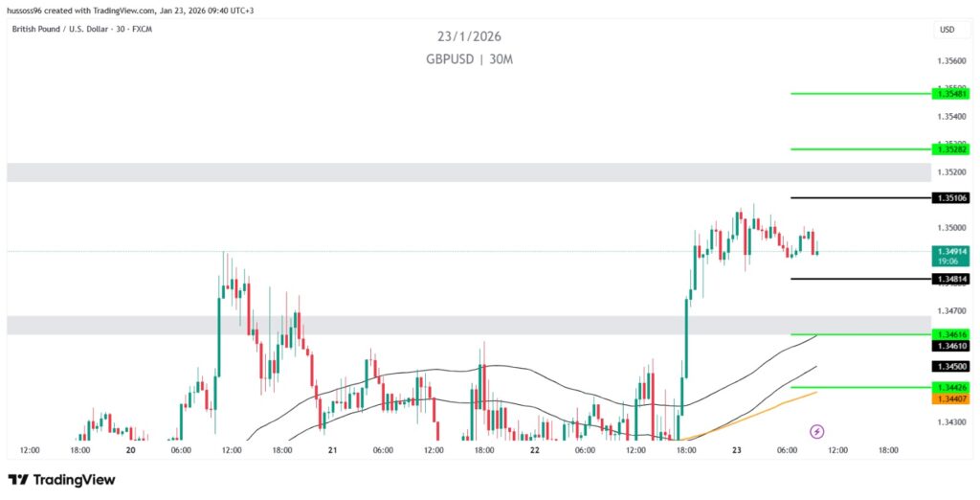Click the British Pound / U.S. Dollar symbol title
Viewport: 980px width, 500px height.
tap(70, 29)
